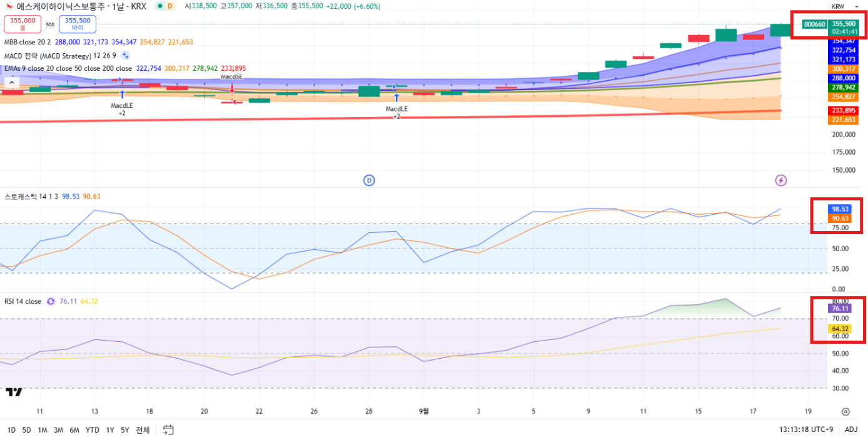
Task: Select the 1Y time range
Action: [x=110, y=429]
